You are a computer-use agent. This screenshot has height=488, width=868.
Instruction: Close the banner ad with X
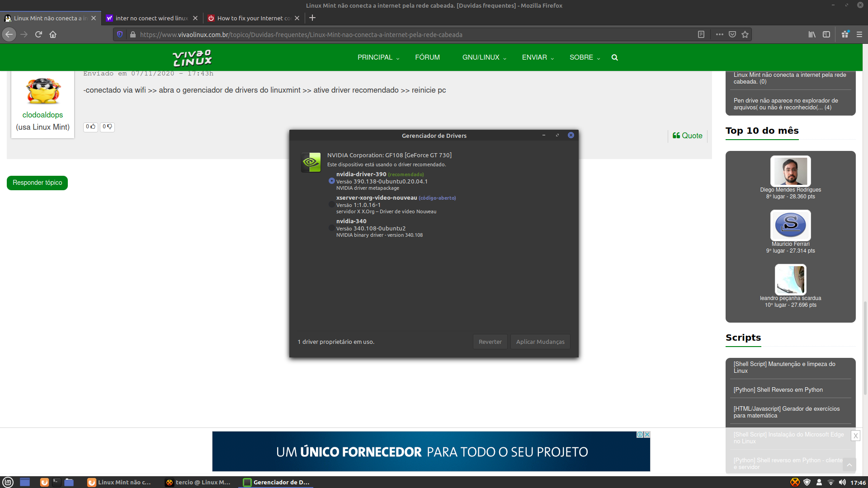coord(855,436)
